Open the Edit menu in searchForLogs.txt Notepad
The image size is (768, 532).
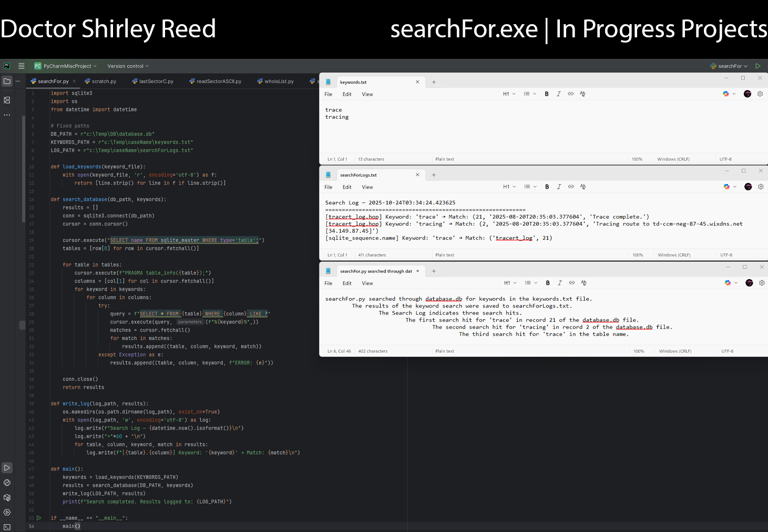pos(347,187)
